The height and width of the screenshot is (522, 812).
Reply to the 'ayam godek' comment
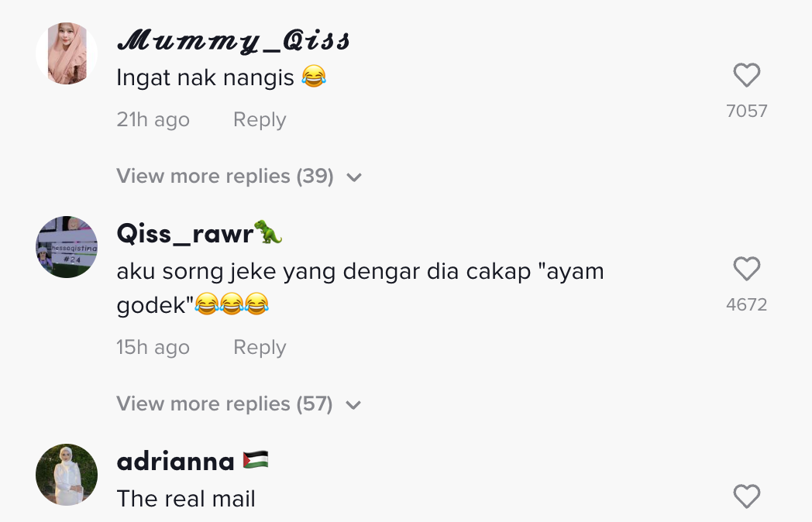tap(260, 348)
